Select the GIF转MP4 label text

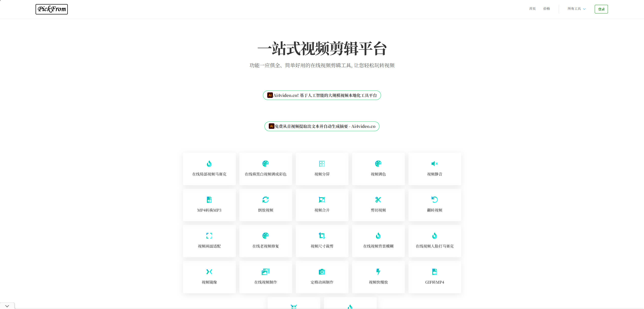point(435,282)
